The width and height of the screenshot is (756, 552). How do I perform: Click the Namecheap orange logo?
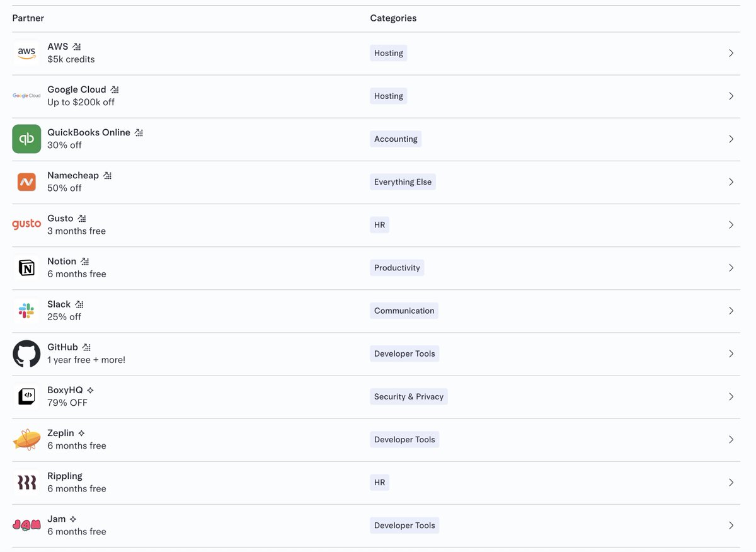[26, 182]
